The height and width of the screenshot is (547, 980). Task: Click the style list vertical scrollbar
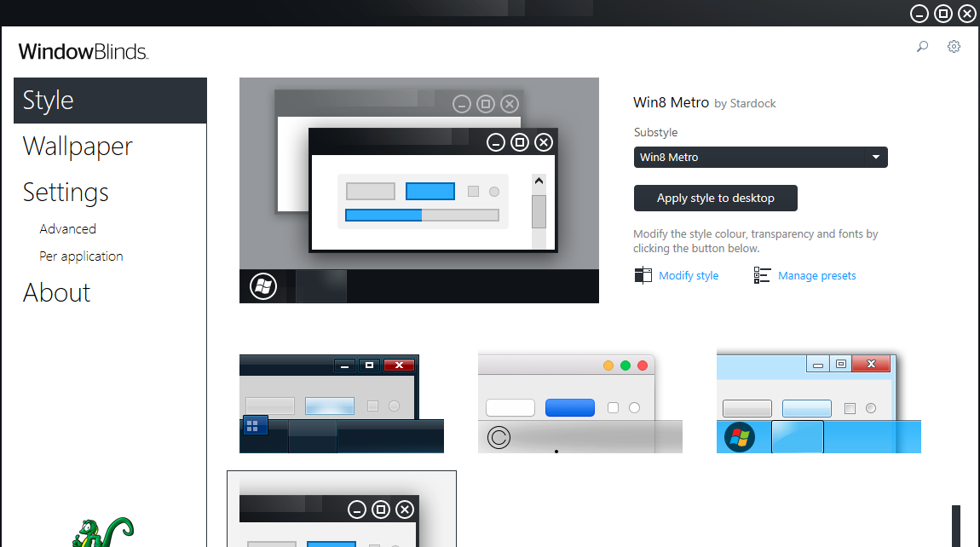(955, 526)
